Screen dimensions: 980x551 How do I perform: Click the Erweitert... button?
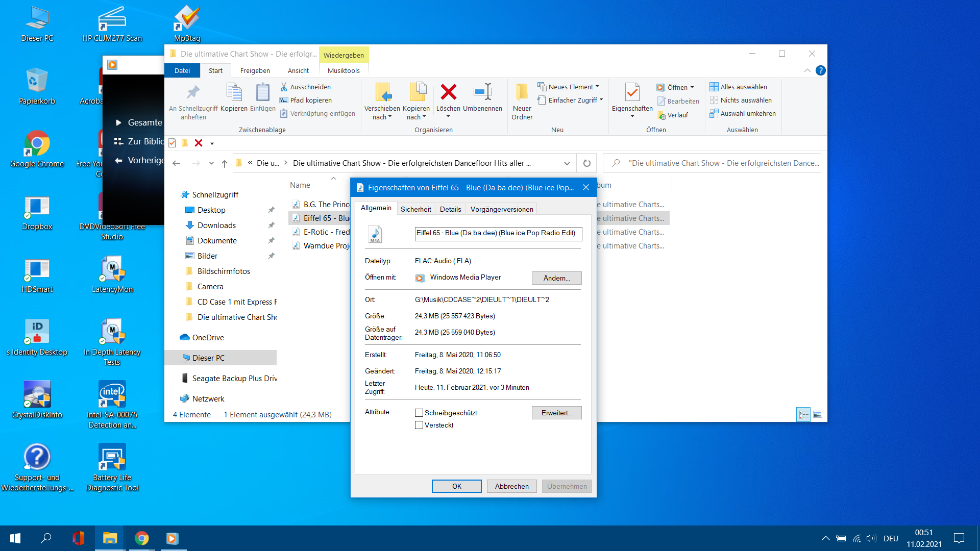556,413
